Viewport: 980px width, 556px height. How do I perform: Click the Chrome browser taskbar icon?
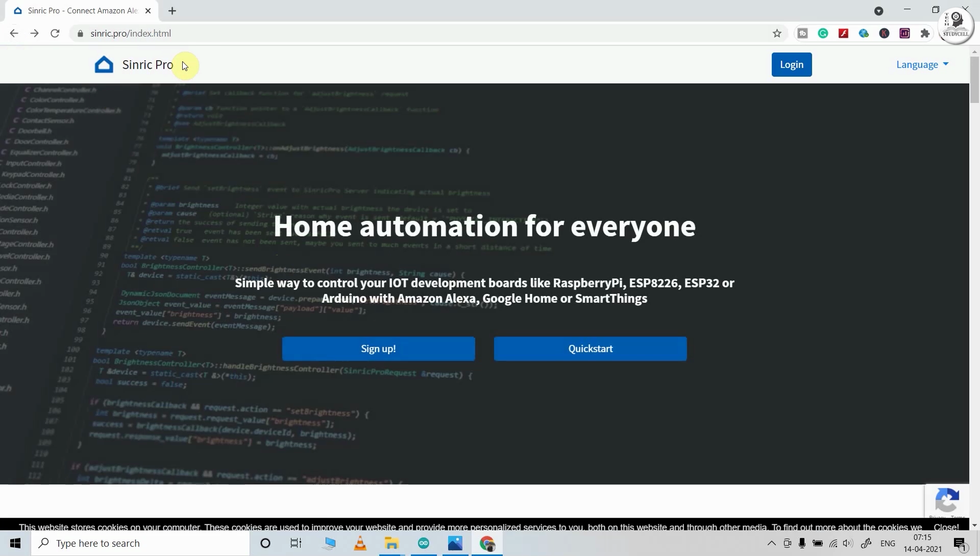click(487, 543)
